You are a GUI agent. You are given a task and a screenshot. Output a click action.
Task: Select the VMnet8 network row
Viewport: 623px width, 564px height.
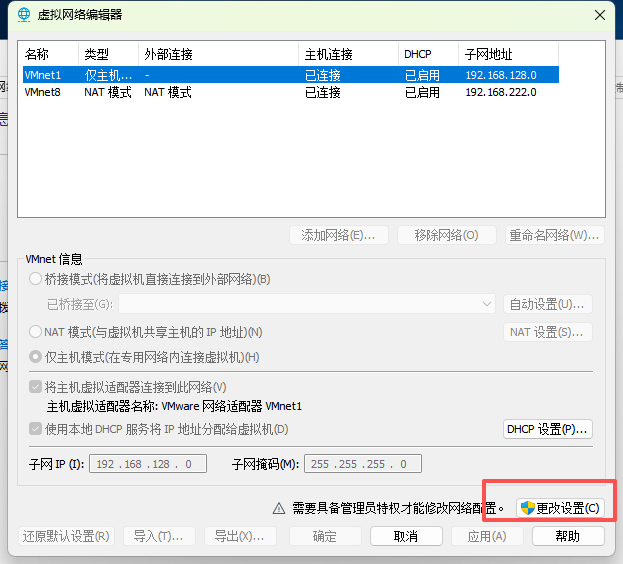point(290,92)
